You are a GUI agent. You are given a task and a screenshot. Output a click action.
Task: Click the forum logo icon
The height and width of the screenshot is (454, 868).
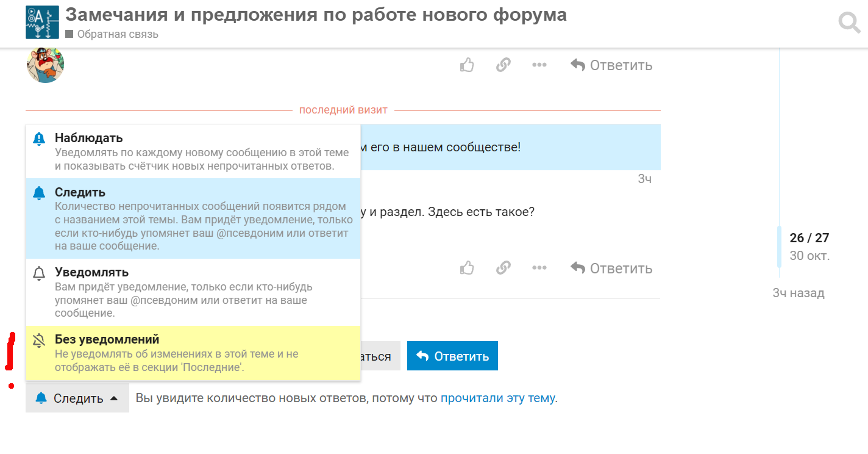click(42, 23)
